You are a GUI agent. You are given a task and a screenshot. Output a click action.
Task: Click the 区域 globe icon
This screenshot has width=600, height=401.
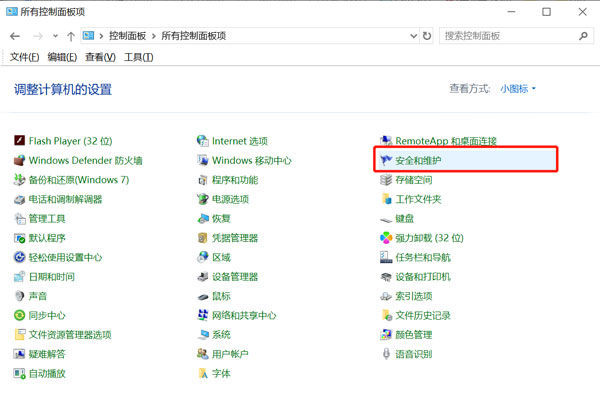(x=202, y=257)
